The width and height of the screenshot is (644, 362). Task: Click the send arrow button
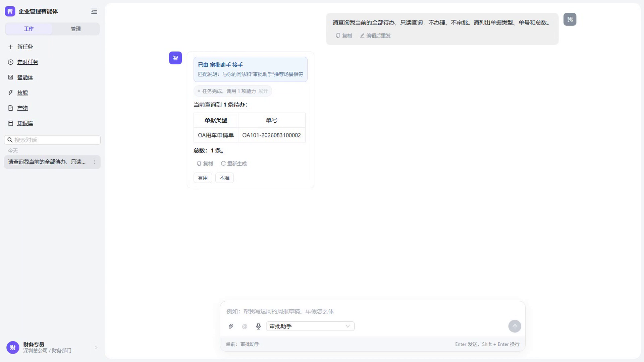coord(515,326)
